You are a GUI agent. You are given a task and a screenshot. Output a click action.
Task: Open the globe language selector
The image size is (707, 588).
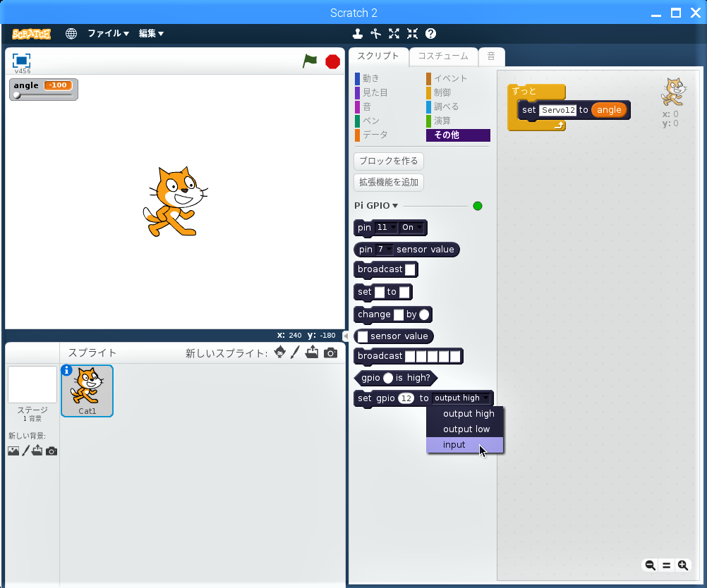pos(71,33)
